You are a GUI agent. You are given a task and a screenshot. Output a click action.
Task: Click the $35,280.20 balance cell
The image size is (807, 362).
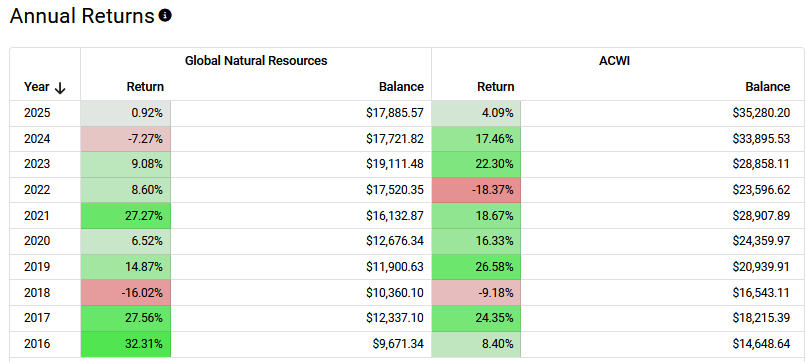pos(662,113)
